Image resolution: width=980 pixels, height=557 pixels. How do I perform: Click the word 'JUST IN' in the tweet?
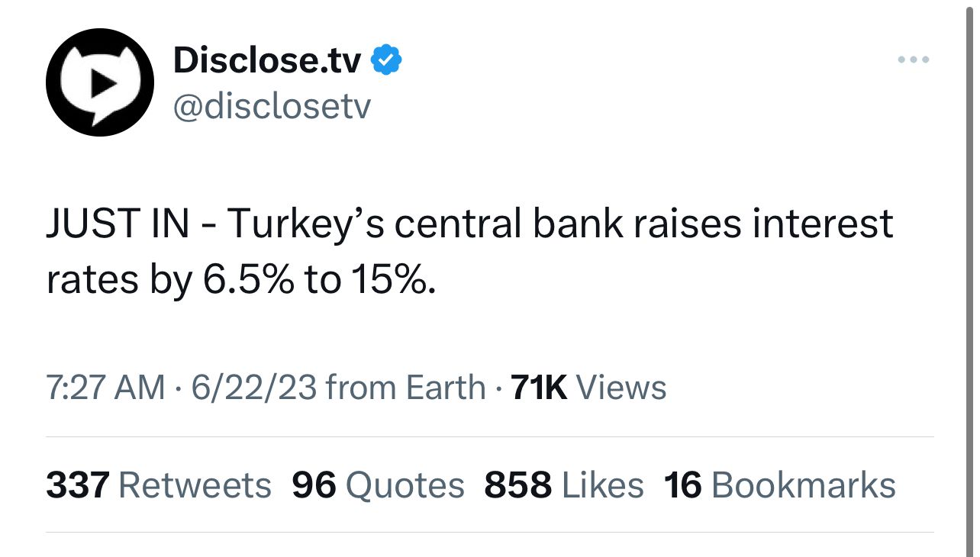(x=118, y=224)
